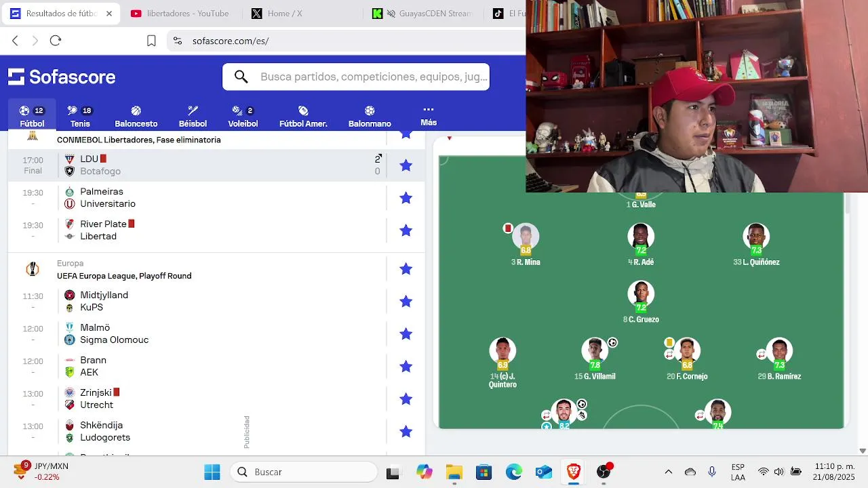Switch to the Home / X tab
Viewport: 868px width, 488px height.
click(277, 14)
